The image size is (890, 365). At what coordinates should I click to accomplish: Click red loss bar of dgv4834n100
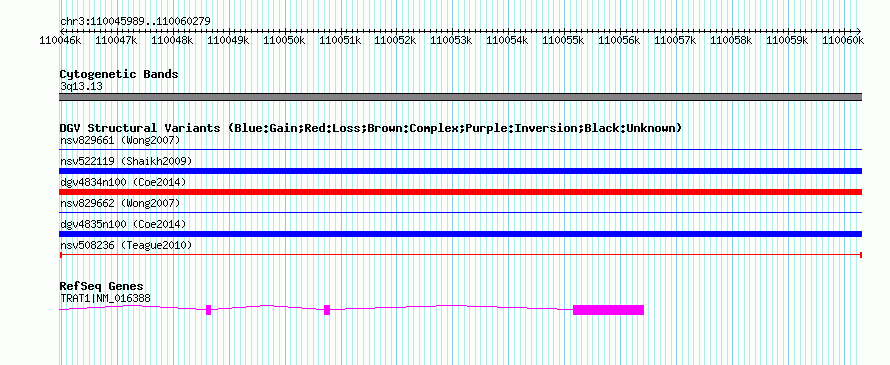click(x=460, y=192)
